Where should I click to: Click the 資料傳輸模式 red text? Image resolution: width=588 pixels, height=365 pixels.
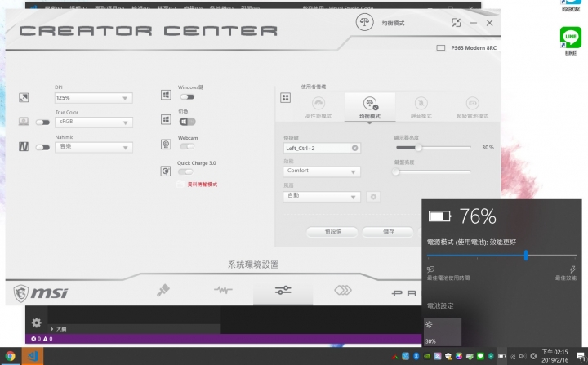point(203,185)
